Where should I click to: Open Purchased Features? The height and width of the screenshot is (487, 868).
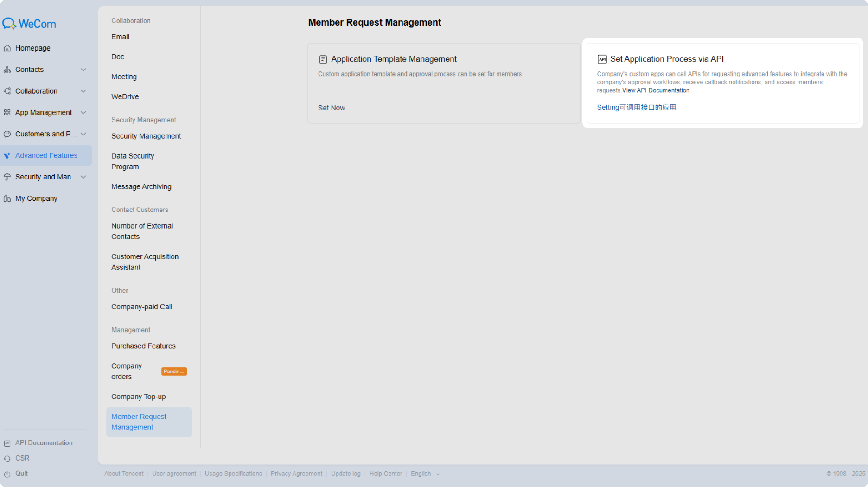[x=144, y=346]
